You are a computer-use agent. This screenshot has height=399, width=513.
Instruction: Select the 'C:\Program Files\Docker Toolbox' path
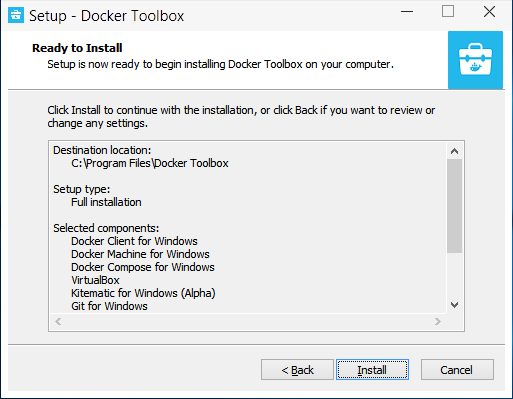pyautogui.click(x=150, y=163)
